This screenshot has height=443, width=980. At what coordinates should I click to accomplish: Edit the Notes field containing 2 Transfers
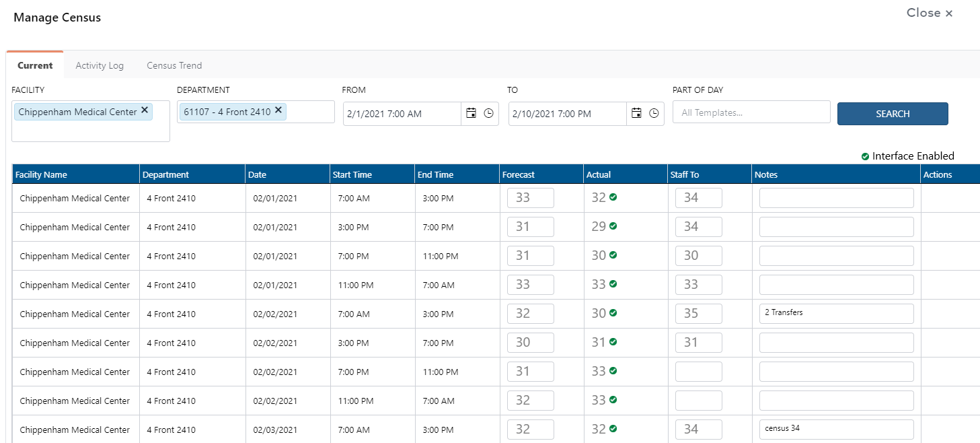click(836, 313)
